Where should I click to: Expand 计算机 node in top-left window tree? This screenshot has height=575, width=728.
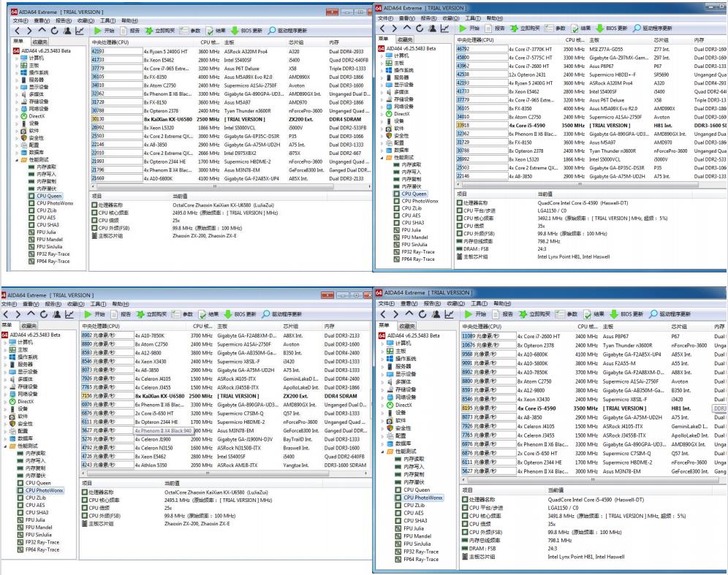coord(17,58)
